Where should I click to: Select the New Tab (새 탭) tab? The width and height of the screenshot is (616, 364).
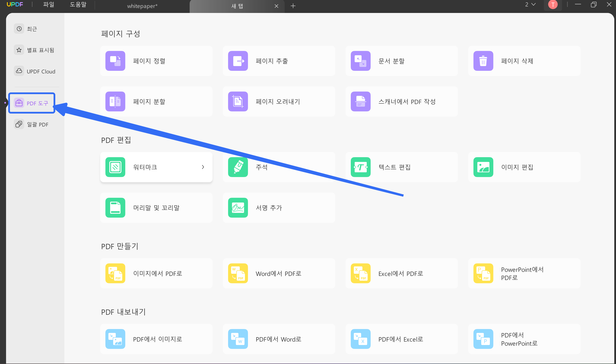237,6
